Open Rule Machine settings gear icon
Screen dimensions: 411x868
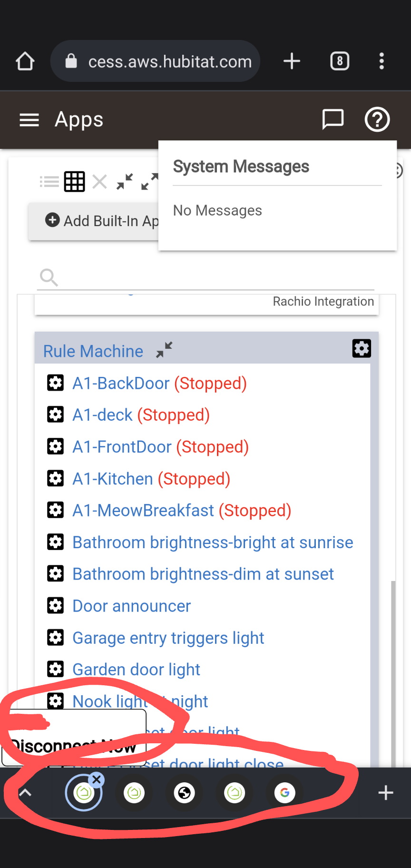click(x=362, y=348)
